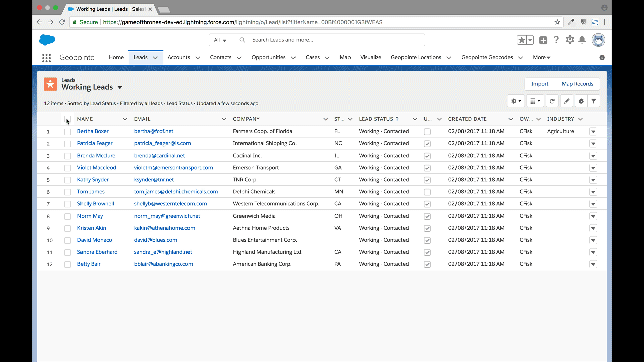Go to the Home tab

tap(116, 57)
